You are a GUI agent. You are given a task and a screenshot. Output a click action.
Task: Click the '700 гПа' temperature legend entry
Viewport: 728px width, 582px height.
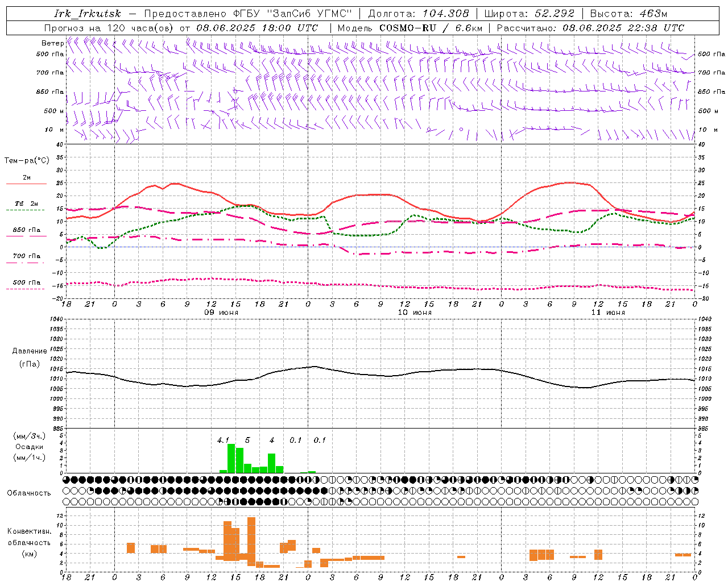tap(26, 256)
